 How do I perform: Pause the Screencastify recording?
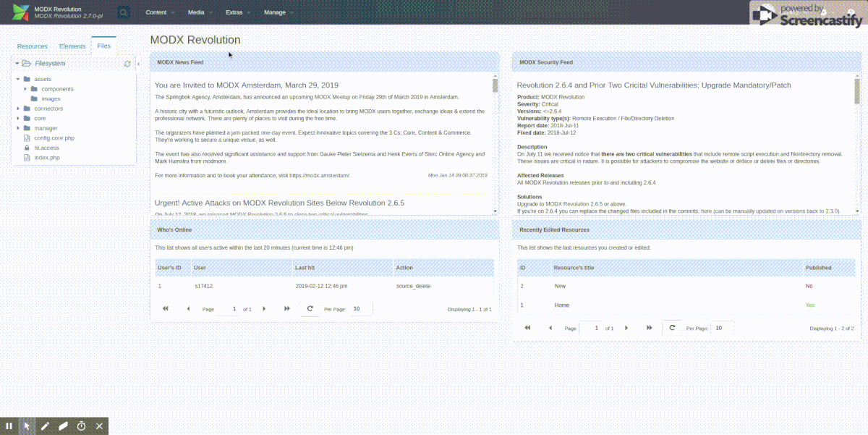pyautogui.click(x=9, y=426)
